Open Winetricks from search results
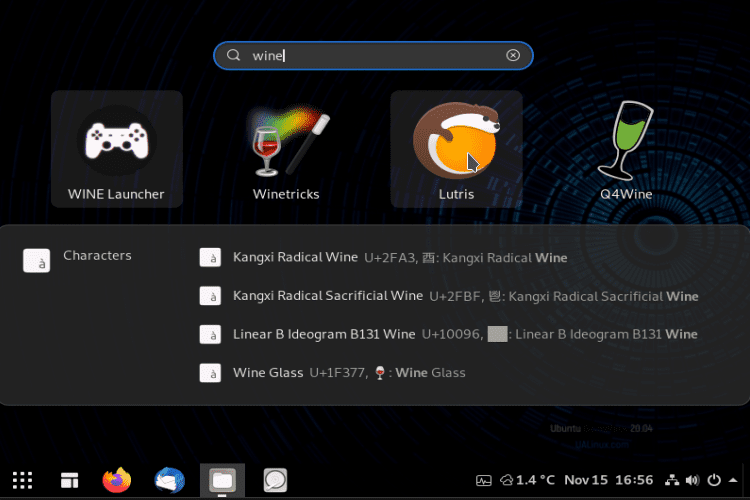Viewport: 750px width, 500px height. pos(286,149)
